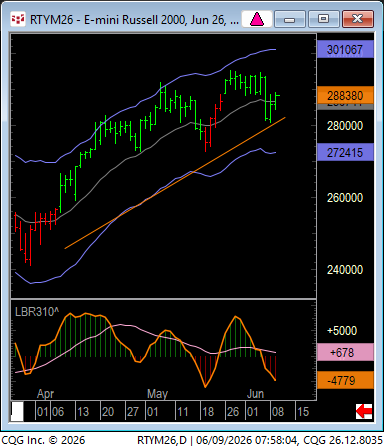Click the +678 pink signal value

pos(345,352)
